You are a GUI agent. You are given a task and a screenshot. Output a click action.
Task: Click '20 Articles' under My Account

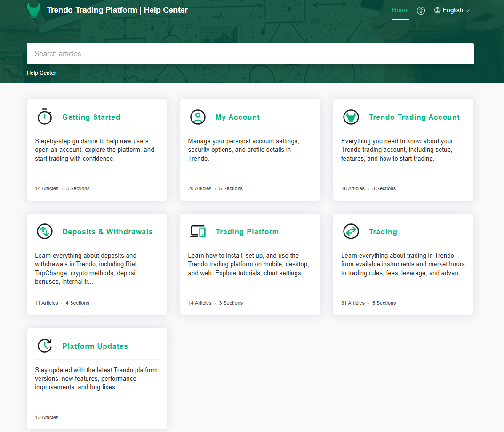pyautogui.click(x=200, y=188)
